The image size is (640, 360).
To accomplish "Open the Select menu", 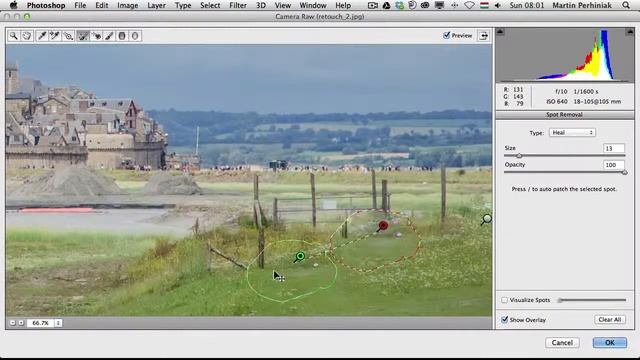I will pos(210,5).
